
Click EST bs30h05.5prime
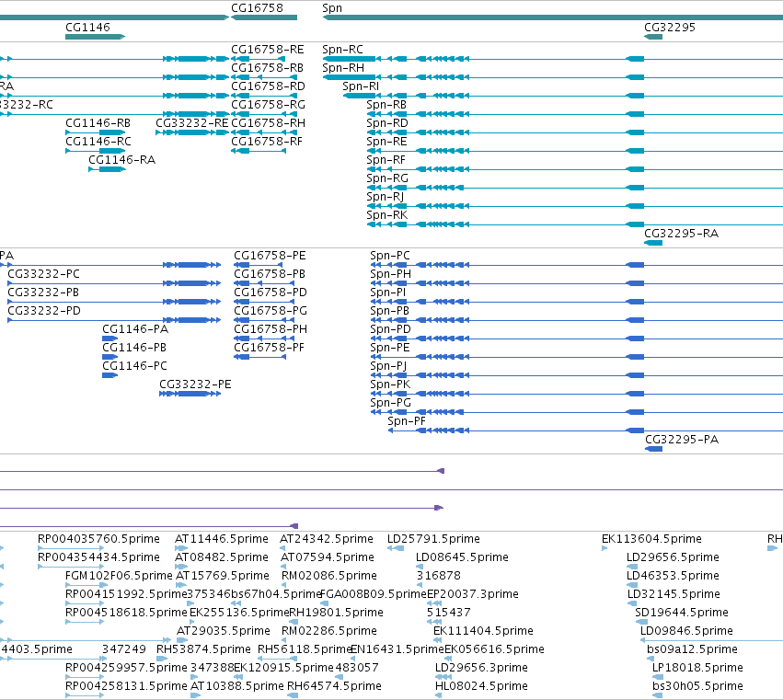tap(658, 695)
